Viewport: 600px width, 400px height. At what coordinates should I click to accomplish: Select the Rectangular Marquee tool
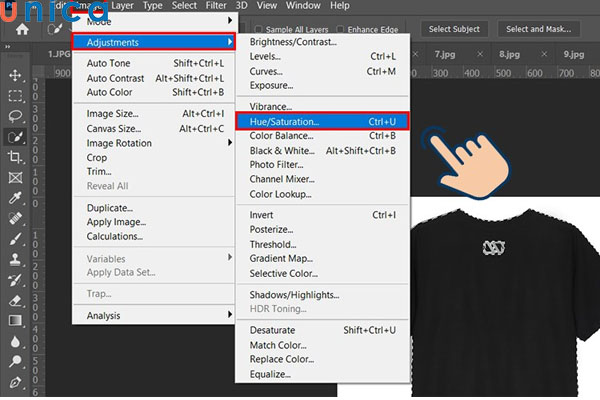[15, 96]
